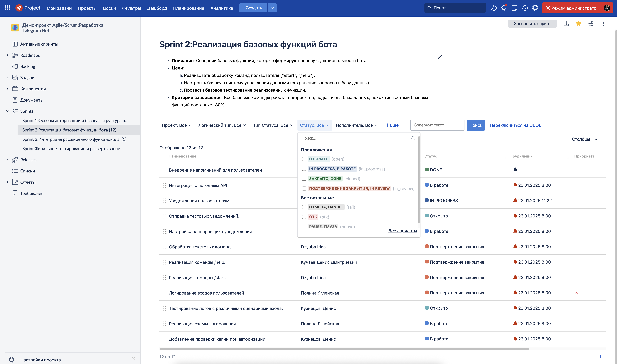Click the cloud sync icon in header
The width and height of the screenshot is (617, 364).
[x=494, y=8]
